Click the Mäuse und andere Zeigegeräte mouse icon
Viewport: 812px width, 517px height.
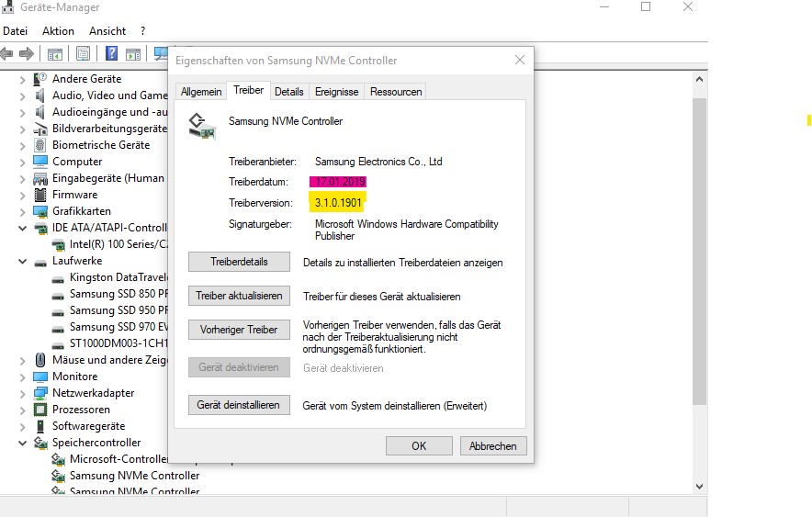pos(40,360)
